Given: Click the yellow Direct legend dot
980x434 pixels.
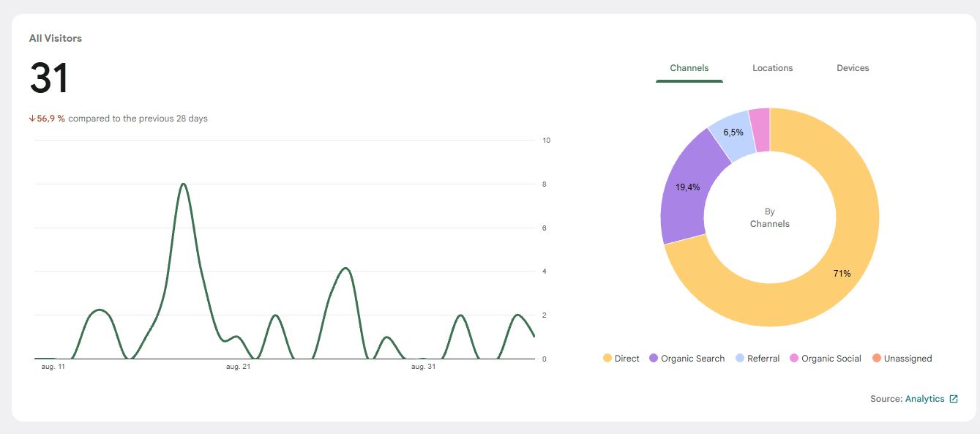Looking at the screenshot, I should pos(607,359).
